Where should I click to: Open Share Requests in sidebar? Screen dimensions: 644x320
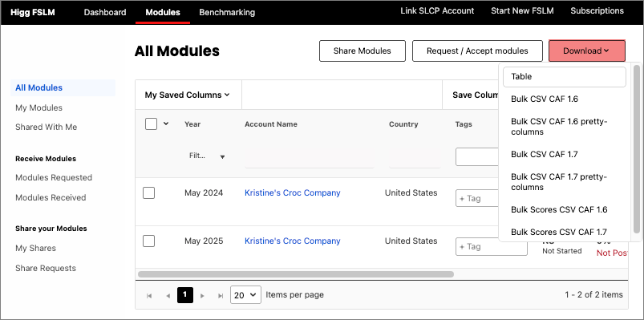point(46,268)
